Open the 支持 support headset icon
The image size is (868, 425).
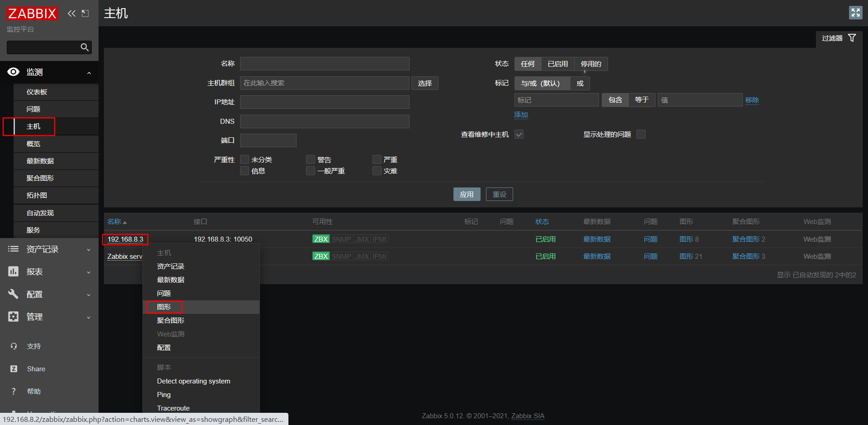point(13,346)
